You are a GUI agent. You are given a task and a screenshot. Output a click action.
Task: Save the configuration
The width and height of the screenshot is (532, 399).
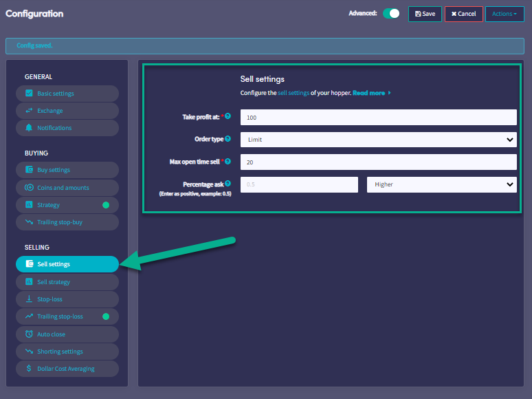(x=425, y=14)
